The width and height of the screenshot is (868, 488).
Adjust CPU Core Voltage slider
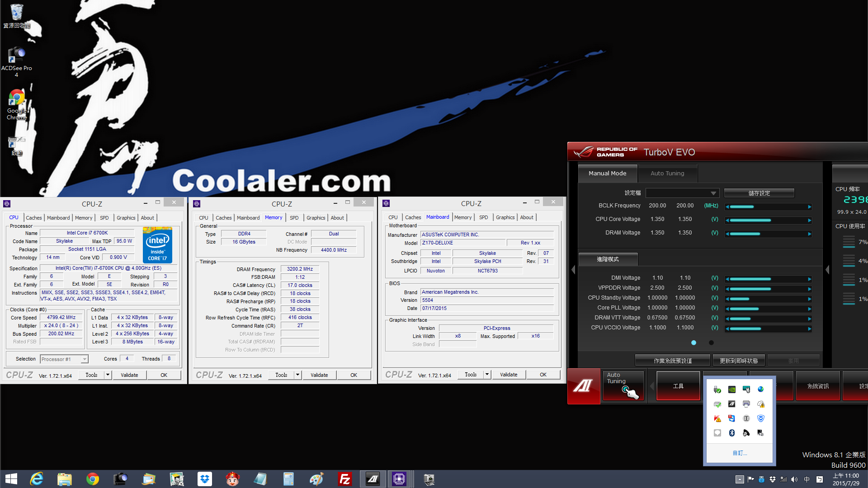pyautogui.click(x=768, y=220)
